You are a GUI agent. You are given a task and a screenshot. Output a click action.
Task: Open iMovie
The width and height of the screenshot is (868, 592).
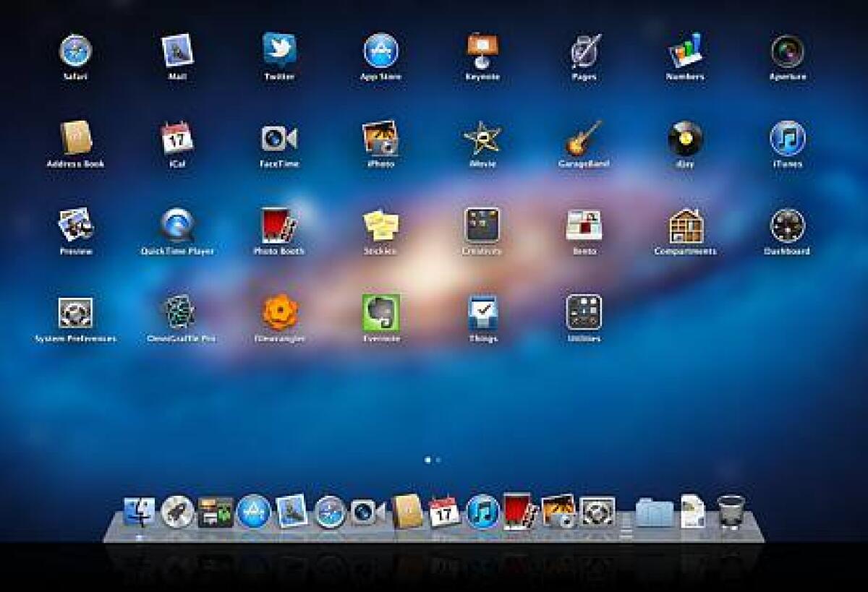point(482,138)
